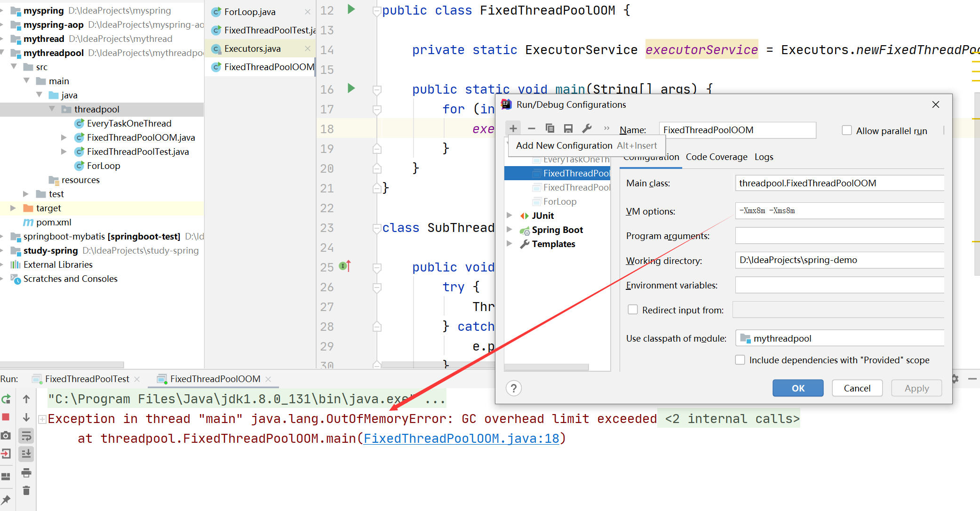The width and height of the screenshot is (980, 511).
Task: Expand the target folder in project tree
Action: pos(13,208)
